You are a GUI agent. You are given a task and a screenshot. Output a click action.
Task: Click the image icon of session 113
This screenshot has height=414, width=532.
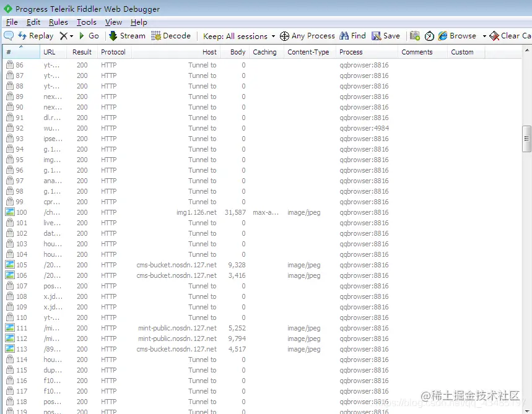click(10, 348)
